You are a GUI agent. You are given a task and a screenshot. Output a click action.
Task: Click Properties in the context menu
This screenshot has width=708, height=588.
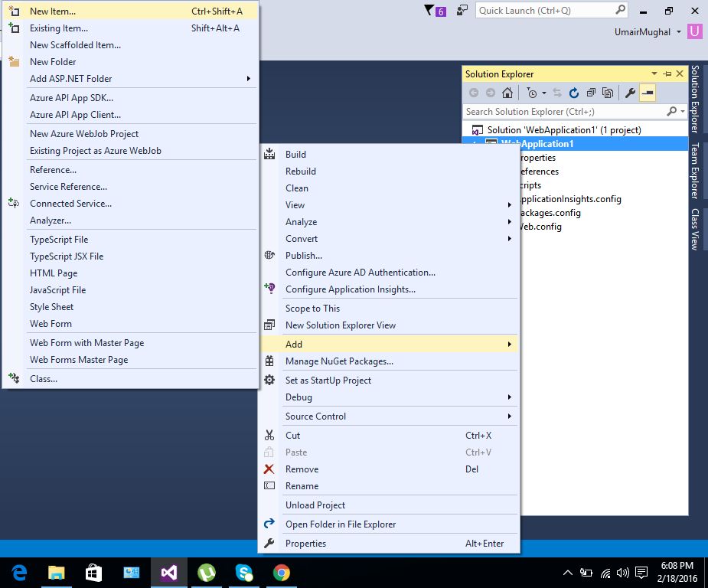(x=389, y=544)
